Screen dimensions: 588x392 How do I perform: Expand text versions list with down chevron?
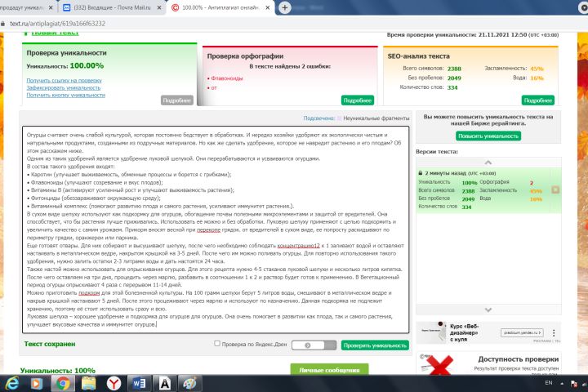[488, 310]
